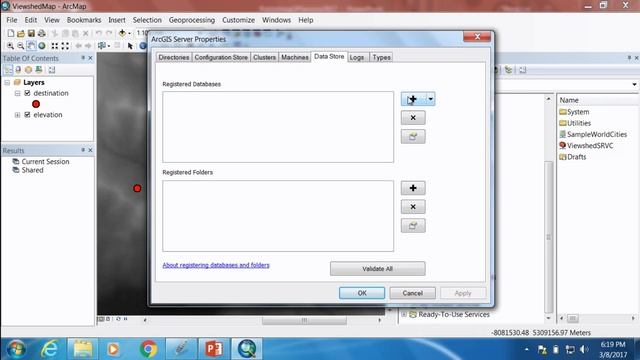Click the horizontal scrollbar under the map
Screen dimensions: 640x360
(304, 320)
